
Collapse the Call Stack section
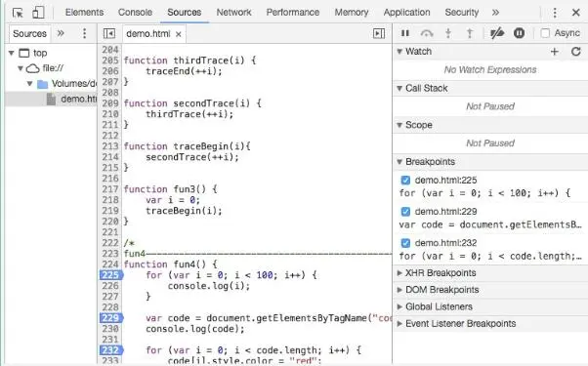pos(399,89)
